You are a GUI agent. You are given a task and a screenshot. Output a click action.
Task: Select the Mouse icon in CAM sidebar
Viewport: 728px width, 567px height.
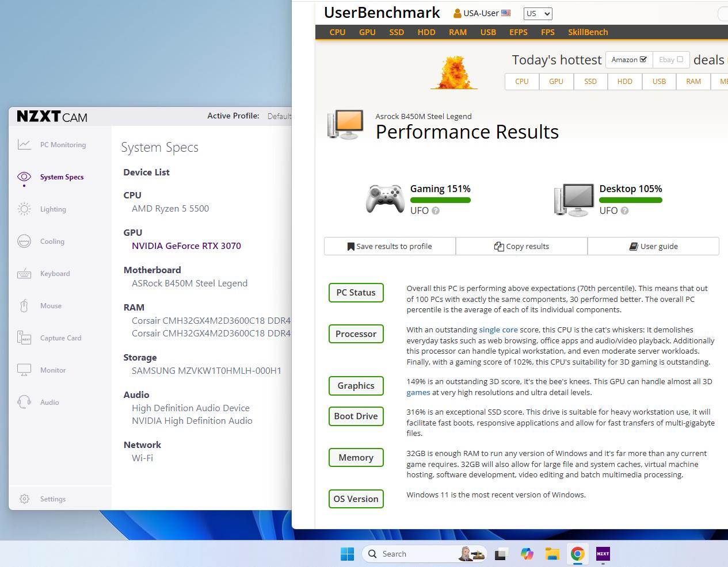click(24, 306)
